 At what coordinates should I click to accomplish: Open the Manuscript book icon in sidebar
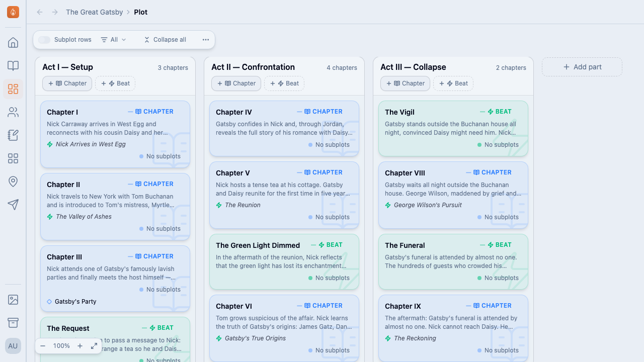(x=13, y=66)
